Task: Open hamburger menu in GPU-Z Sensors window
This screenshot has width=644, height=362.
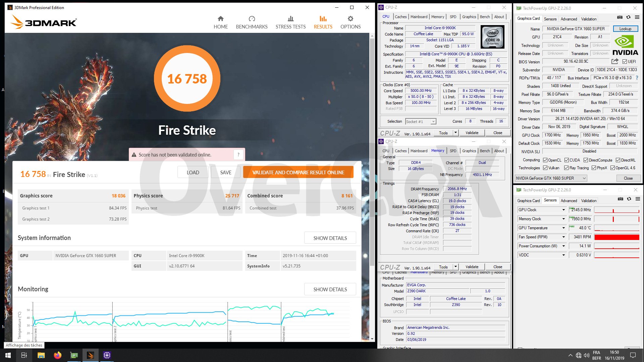Action: coord(638,199)
